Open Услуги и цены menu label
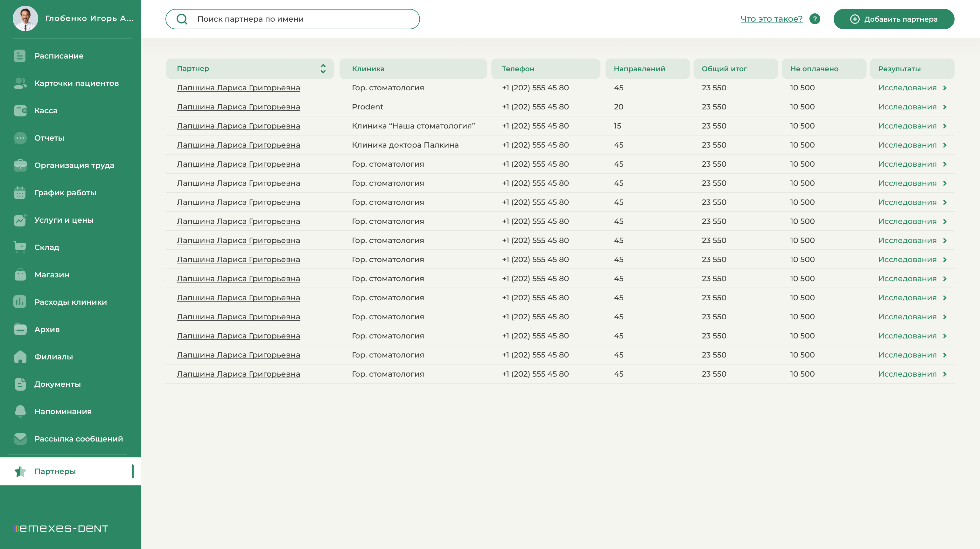This screenshot has width=980, height=549. click(x=64, y=220)
